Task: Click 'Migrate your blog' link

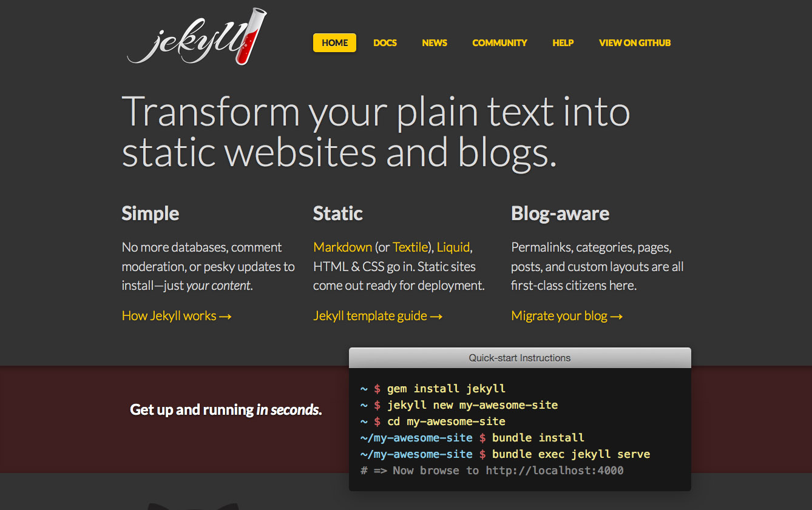Action: (567, 316)
